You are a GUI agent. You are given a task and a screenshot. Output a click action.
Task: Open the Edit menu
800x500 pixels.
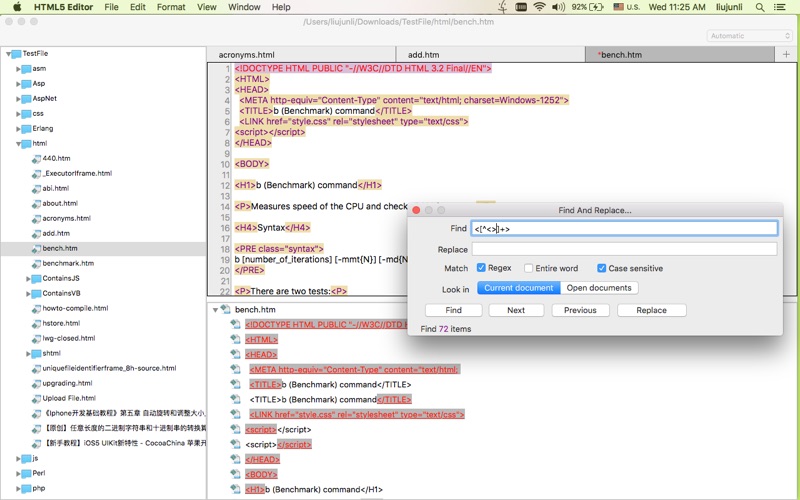138,7
